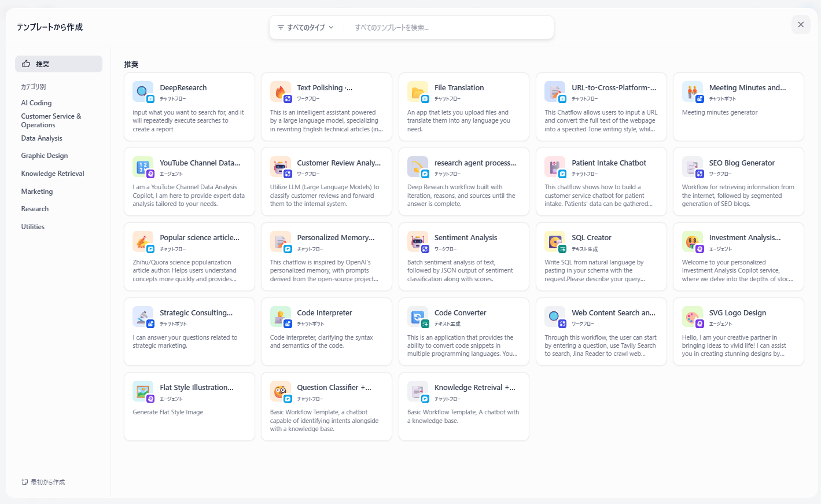The image size is (821, 504).
Task: Click the chevron next to すべてのタイプ
Action: pos(331,27)
